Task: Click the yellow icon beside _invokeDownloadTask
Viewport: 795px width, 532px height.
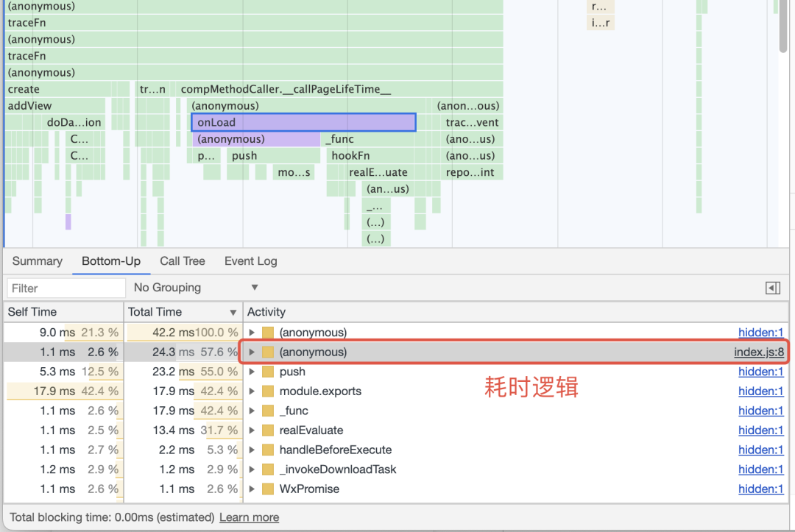Action: [268, 469]
